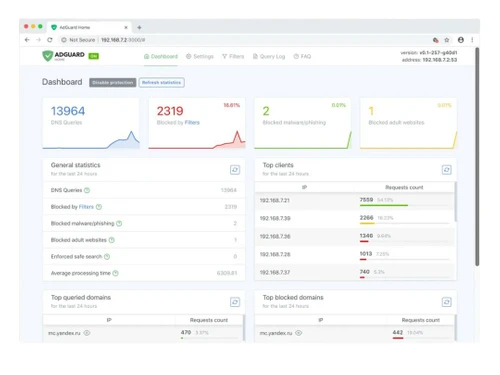Click the Disable protection button
500x375 pixels.
[x=113, y=83]
